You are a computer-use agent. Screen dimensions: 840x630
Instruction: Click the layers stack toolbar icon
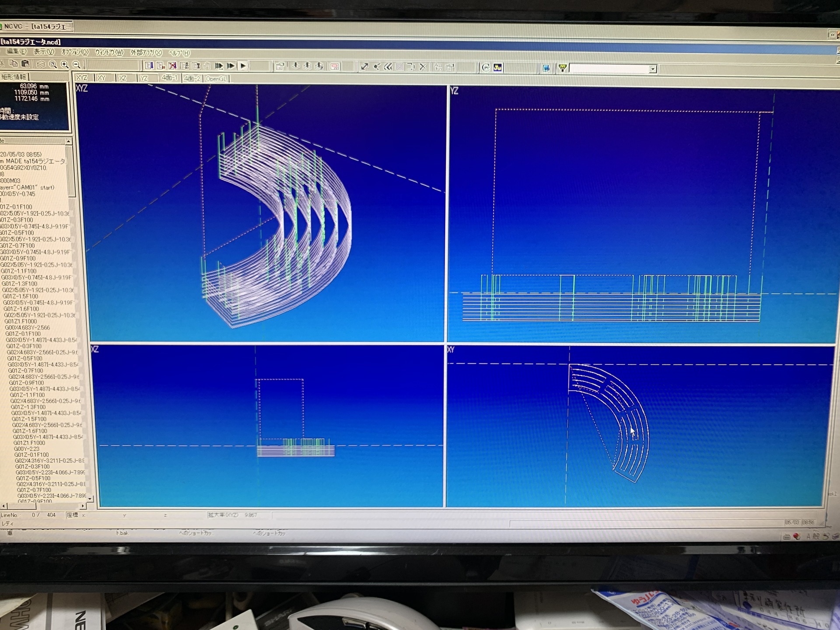click(x=41, y=65)
